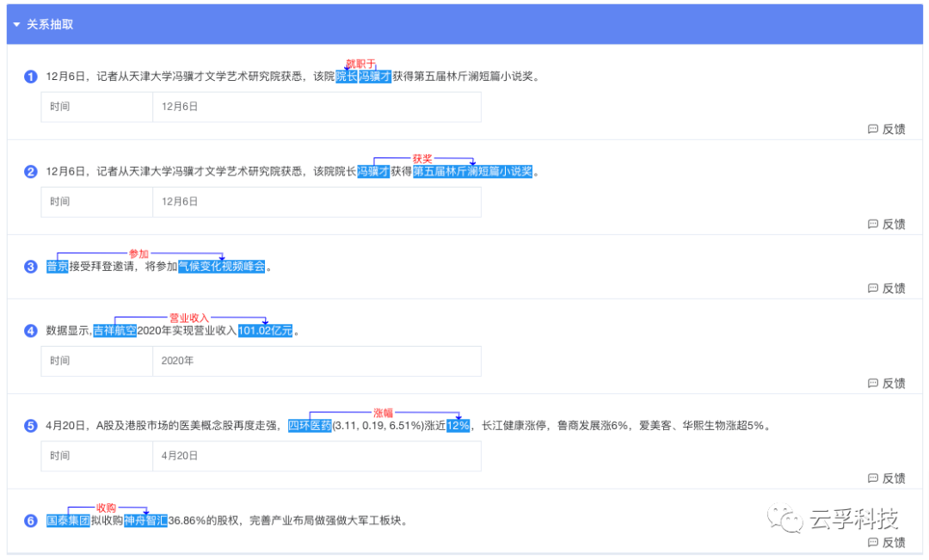Select highlighted 第五届林斤澜短篇小说奖 entity
The width and height of the screenshot is (929, 560).
pos(473,171)
